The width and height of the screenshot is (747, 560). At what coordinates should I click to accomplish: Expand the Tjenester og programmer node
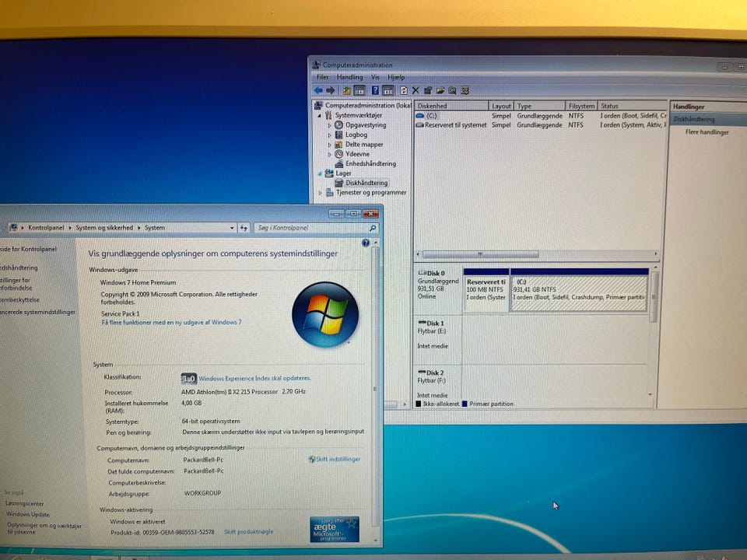pyautogui.click(x=320, y=193)
